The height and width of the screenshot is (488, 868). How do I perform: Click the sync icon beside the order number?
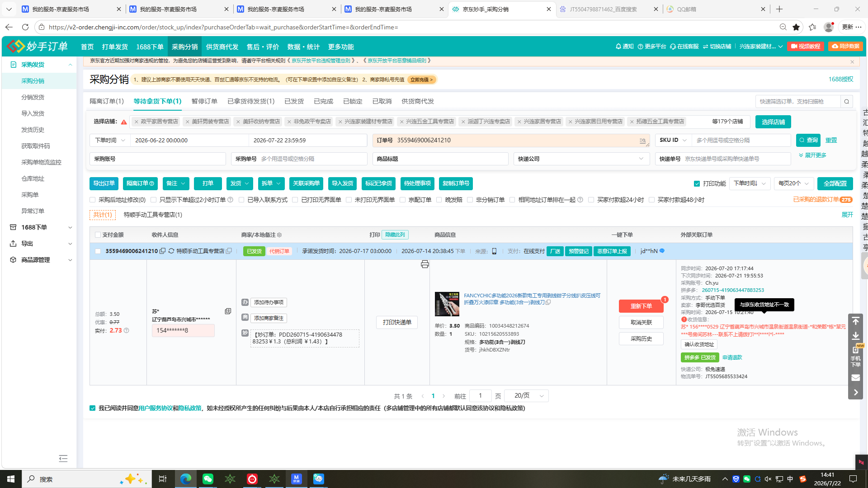tap(171, 251)
